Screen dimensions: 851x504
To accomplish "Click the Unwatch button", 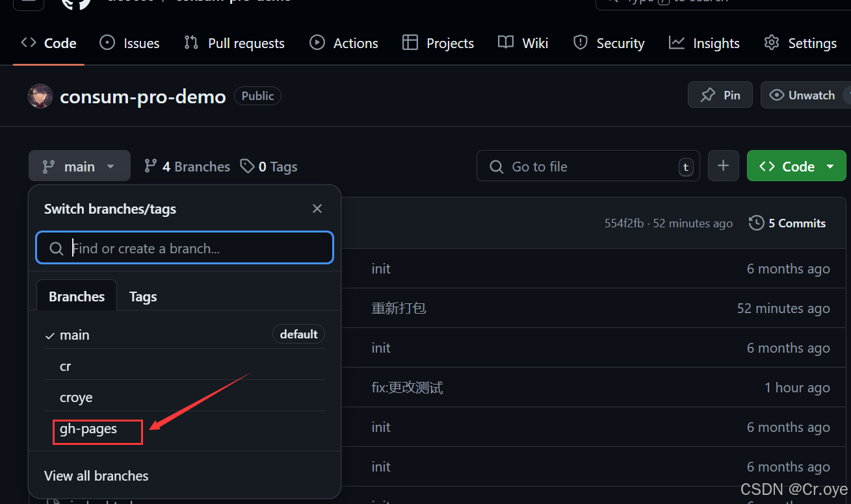I will coord(805,95).
